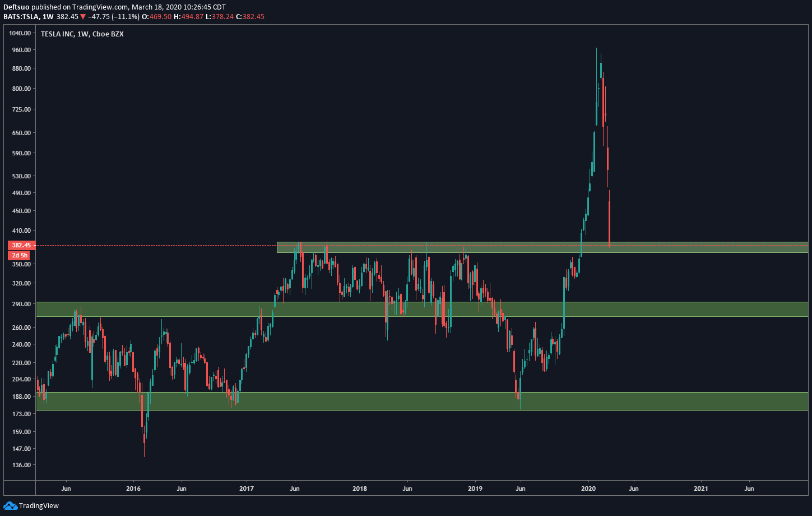Click the 2016 label on time axis

(x=133, y=488)
